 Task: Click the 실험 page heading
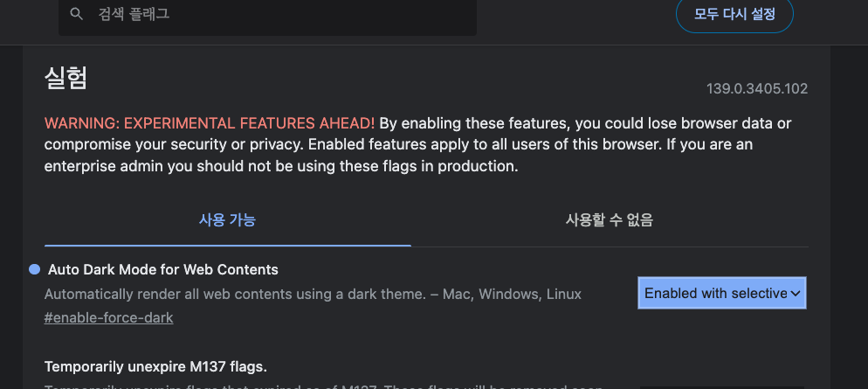point(65,78)
